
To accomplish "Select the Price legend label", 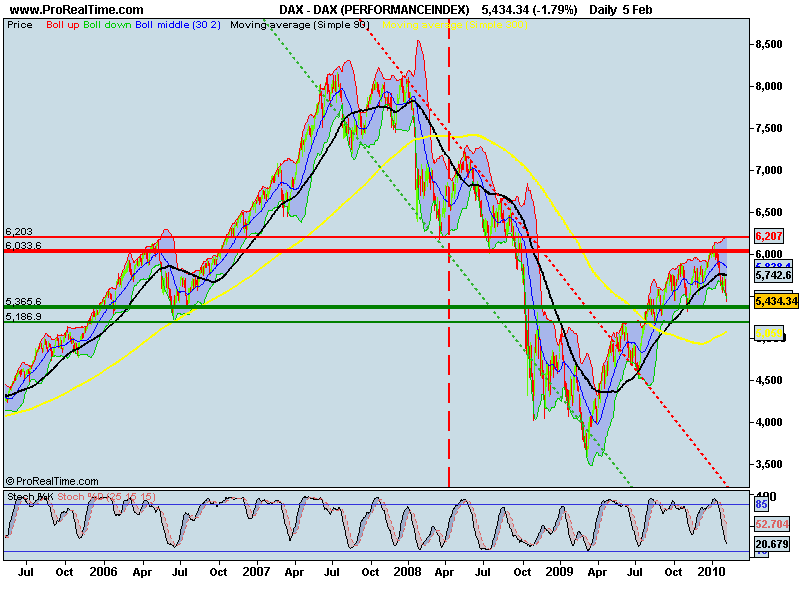I will [x=20, y=24].
